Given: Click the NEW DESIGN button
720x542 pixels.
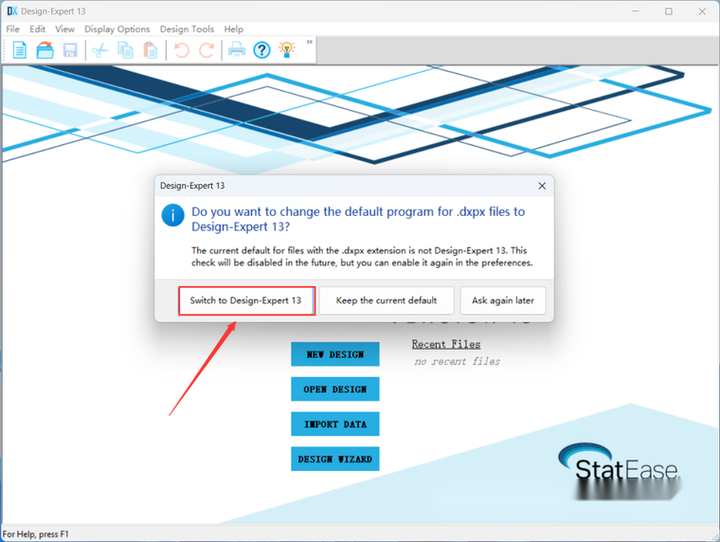Looking at the screenshot, I should (335, 354).
